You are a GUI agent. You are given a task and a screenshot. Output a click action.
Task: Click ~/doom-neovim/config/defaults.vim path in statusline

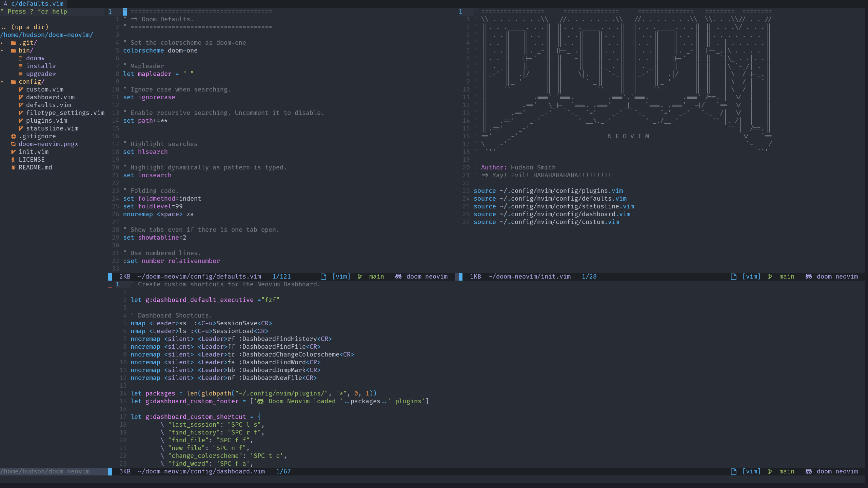199,277
